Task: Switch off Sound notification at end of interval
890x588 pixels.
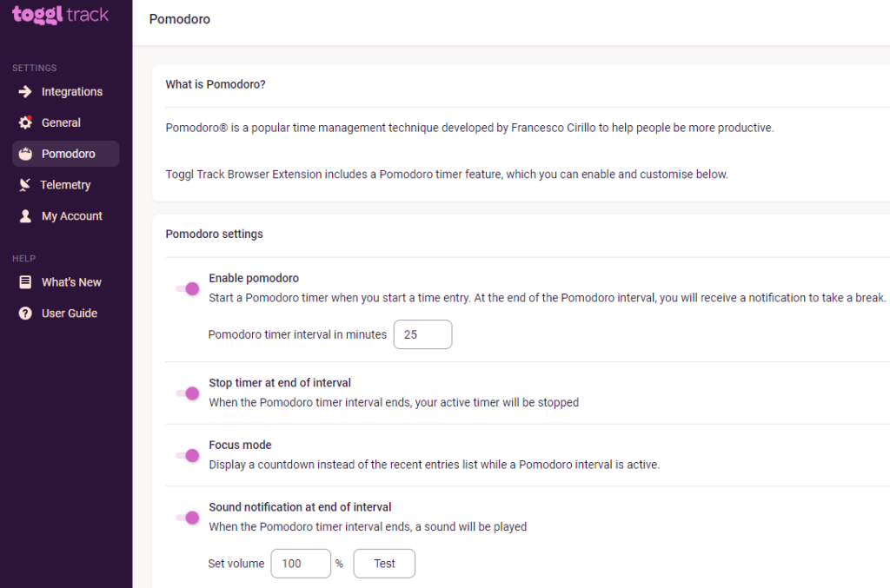Action: (x=188, y=518)
